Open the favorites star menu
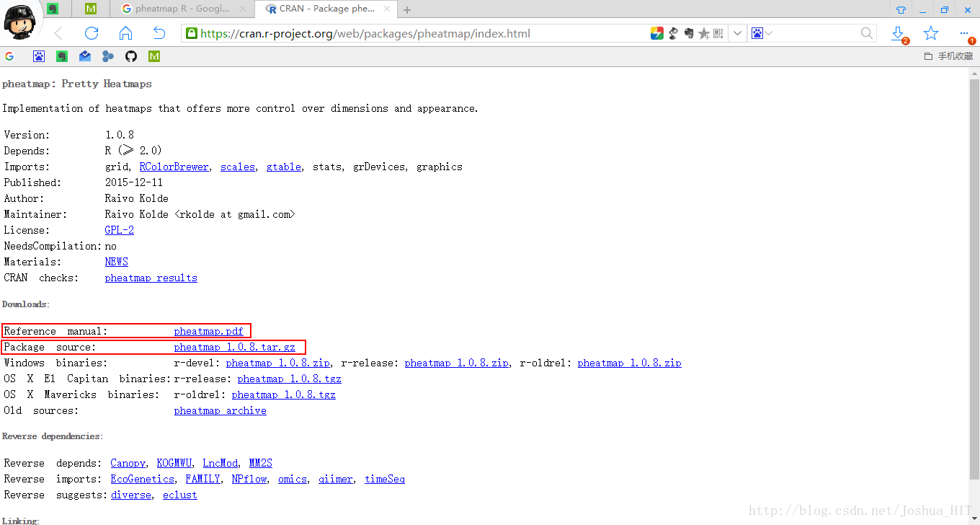980x525 pixels. coord(931,33)
